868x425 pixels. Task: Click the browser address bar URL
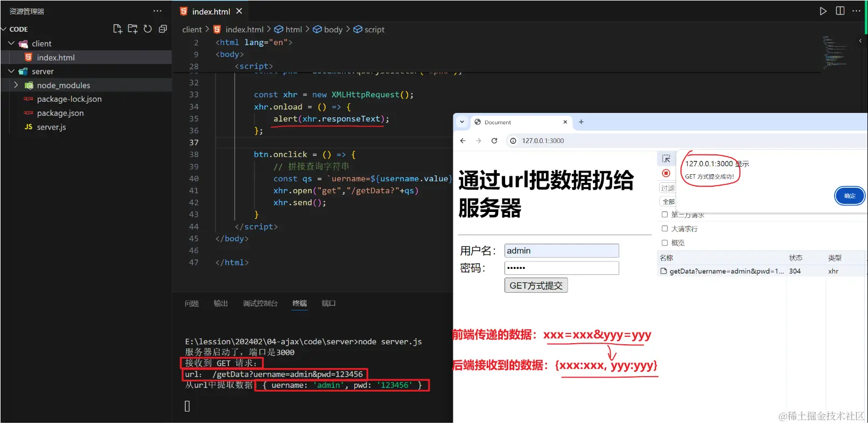pos(543,141)
